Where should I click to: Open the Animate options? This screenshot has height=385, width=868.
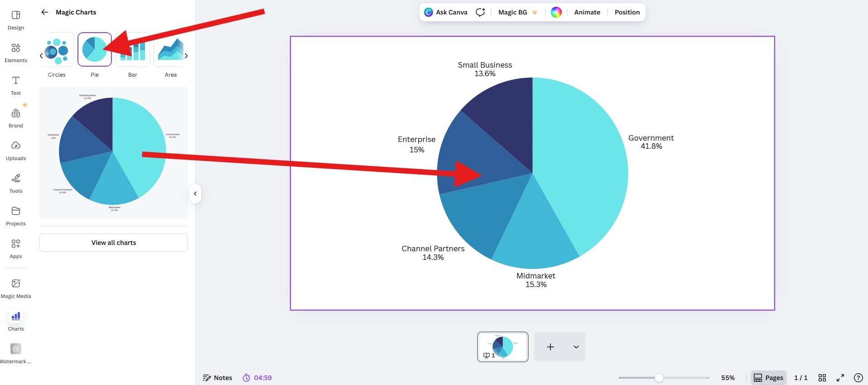click(587, 12)
